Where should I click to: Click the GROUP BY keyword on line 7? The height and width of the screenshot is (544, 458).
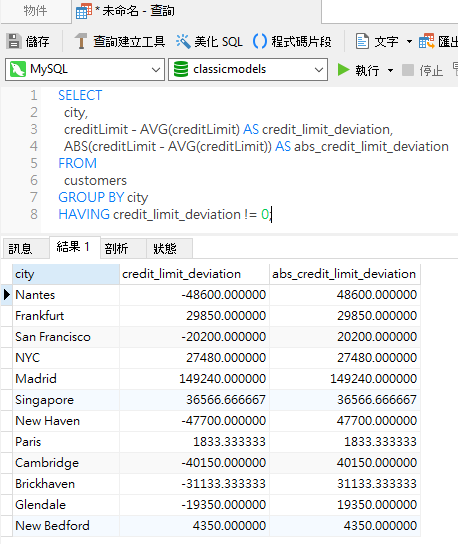click(91, 197)
